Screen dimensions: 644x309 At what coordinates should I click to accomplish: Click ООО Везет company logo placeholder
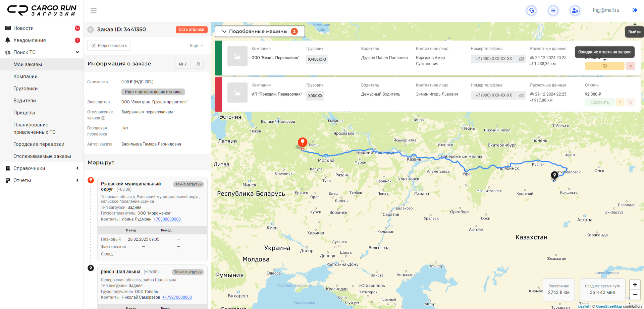click(237, 56)
